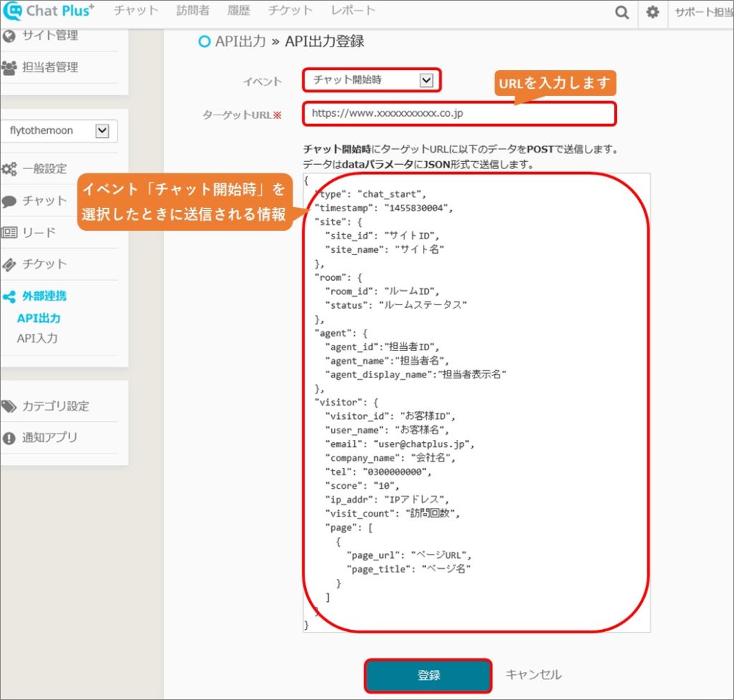Screen dimensions: 734x700
Task: Open the サポート担当 user menu
Action: pyautogui.click(x=704, y=13)
